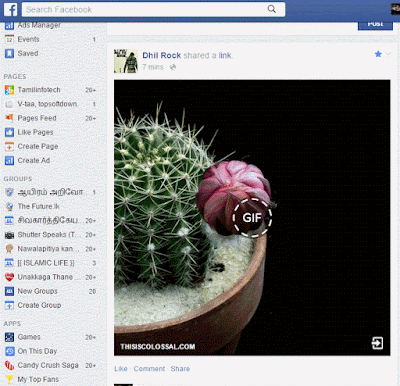
Task: Click the Facebook logo icon
Action: pyautogui.click(x=10, y=9)
